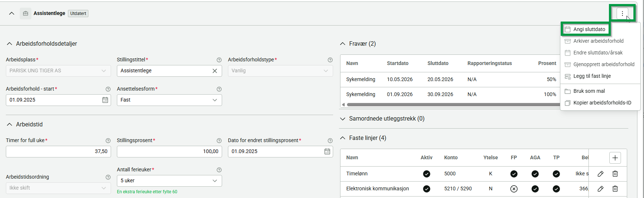Viewport: 644px width, 198px height.
Task: Toggle FP cross for Elektronisk kommunikasjon
Action: click(514, 189)
